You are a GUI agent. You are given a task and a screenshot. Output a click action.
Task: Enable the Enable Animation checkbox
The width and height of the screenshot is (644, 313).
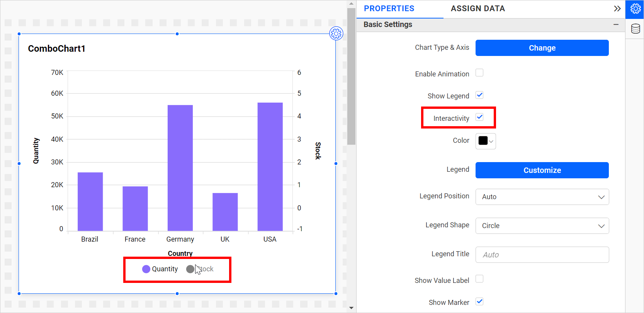point(479,73)
